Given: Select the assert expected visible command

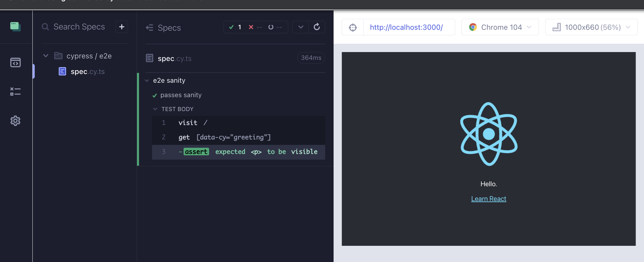Looking at the screenshot, I should click(x=239, y=152).
